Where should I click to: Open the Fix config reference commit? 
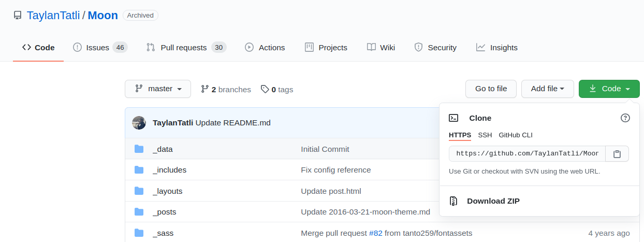tap(336, 170)
